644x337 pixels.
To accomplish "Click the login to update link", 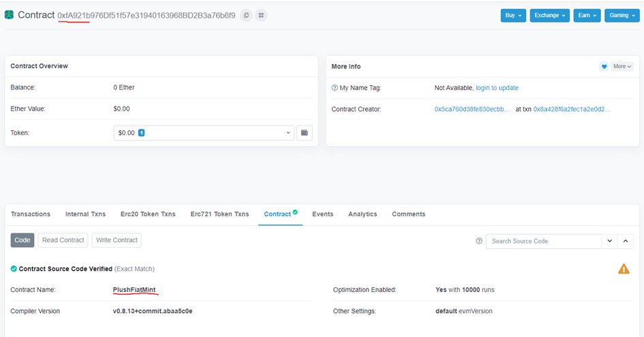I will coord(497,88).
